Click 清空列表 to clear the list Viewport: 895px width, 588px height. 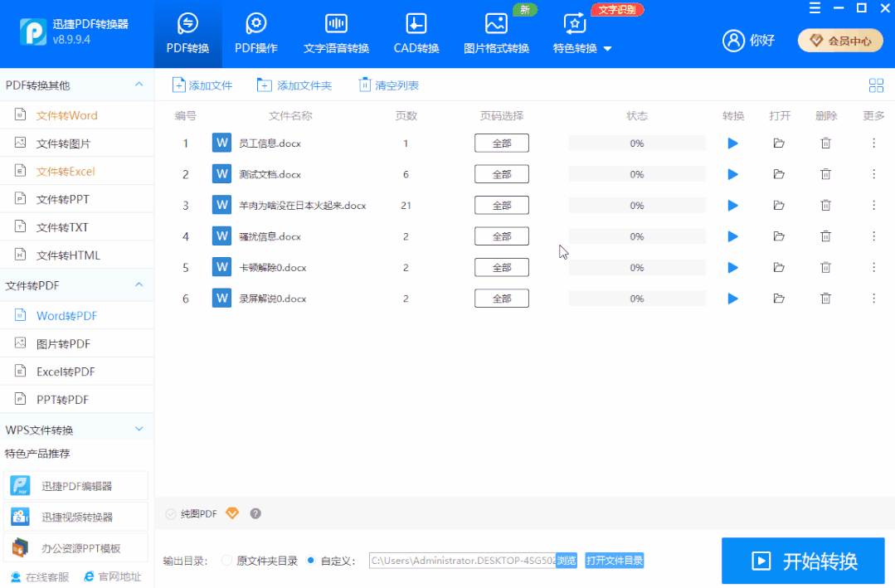tap(389, 85)
